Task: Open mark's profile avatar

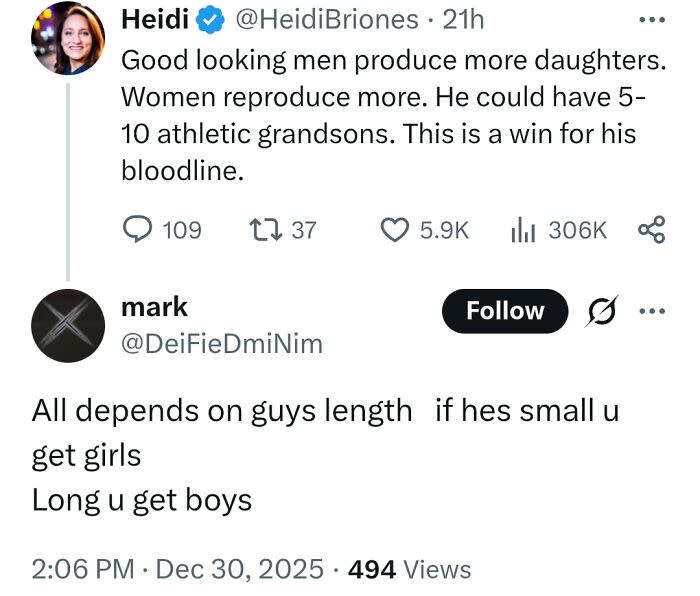Action: (67, 325)
